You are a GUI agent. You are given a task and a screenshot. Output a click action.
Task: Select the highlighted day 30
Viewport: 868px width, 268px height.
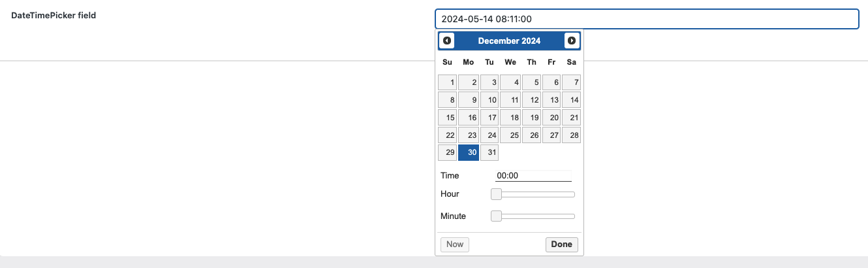tap(468, 153)
